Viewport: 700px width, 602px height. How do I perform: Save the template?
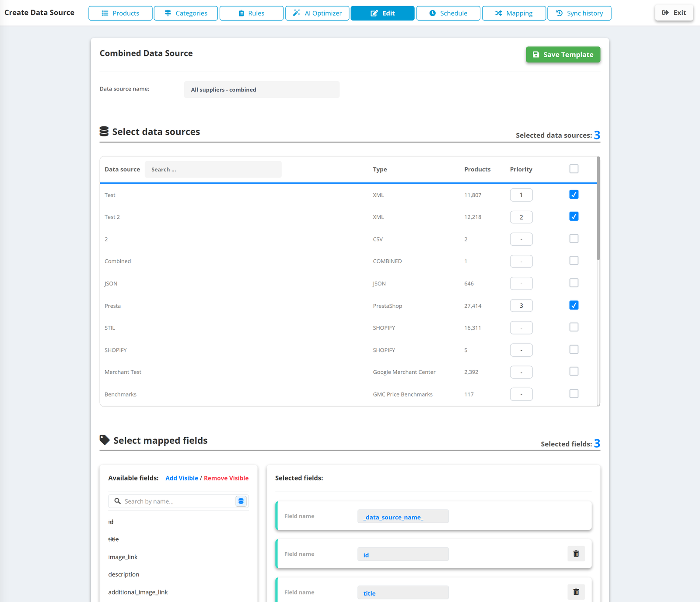point(563,55)
